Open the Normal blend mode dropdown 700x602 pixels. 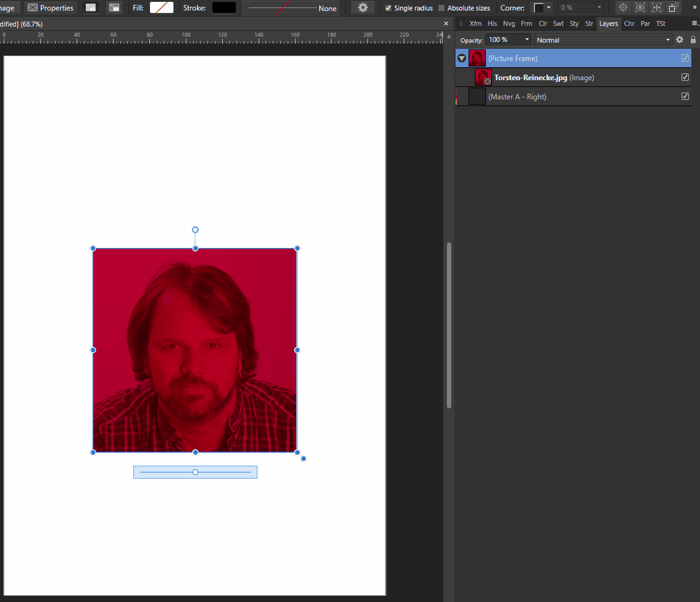pos(603,39)
